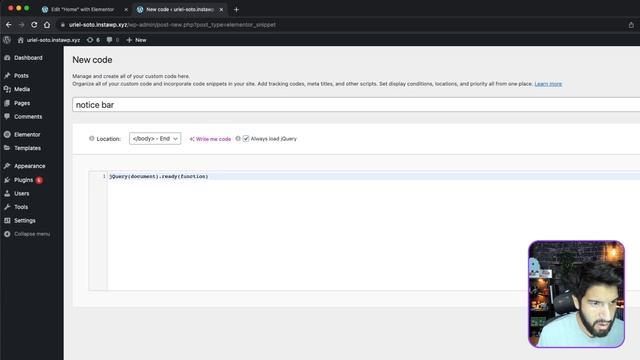This screenshot has height=360, width=640.
Task: Click the Appearance brush icon
Action: coord(7,166)
